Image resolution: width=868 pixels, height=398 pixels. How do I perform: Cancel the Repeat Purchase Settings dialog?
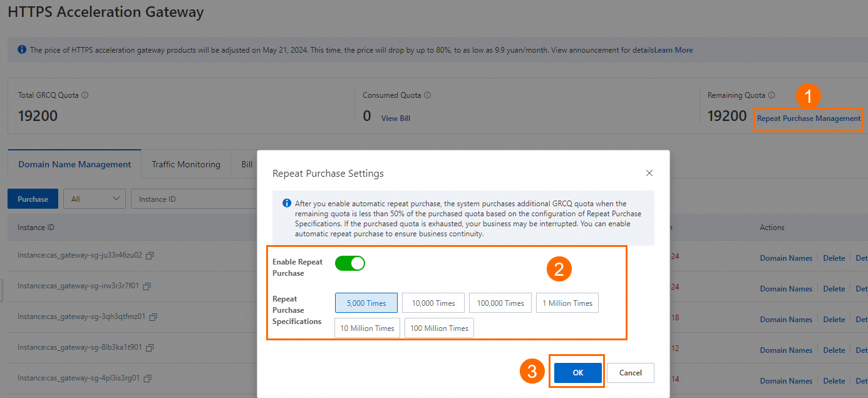point(631,372)
